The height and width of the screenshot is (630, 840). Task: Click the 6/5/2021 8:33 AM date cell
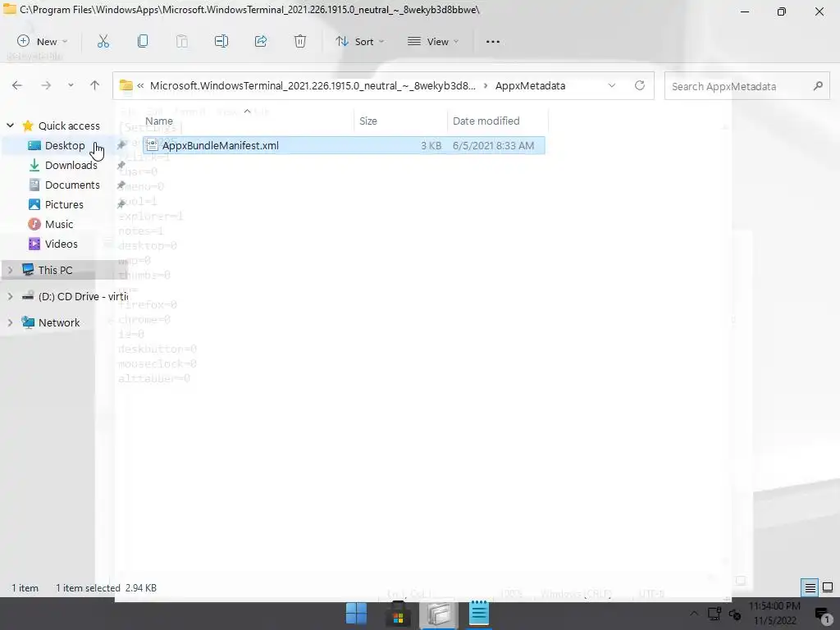click(x=493, y=146)
